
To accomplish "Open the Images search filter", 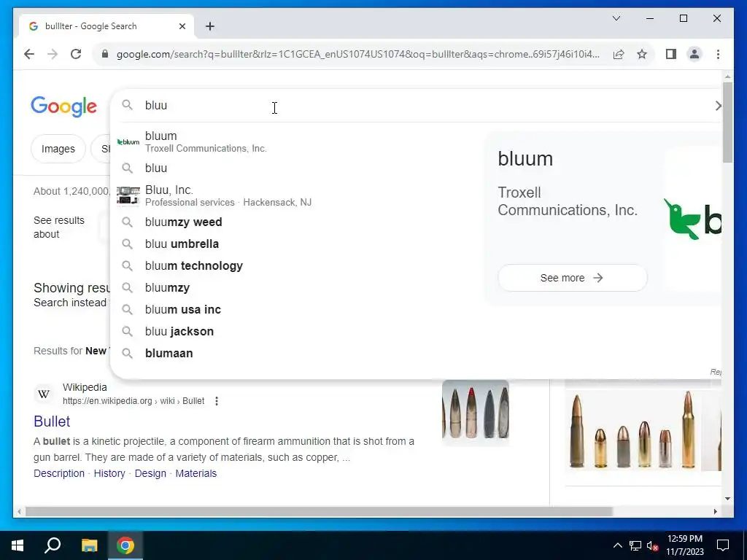I will pyautogui.click(x=58, y=149).
